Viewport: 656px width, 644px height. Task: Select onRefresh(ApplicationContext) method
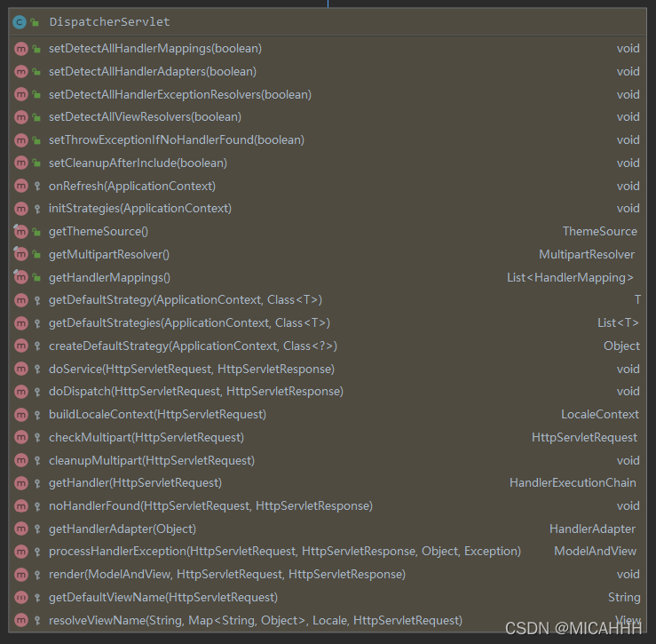click(132, 186)
